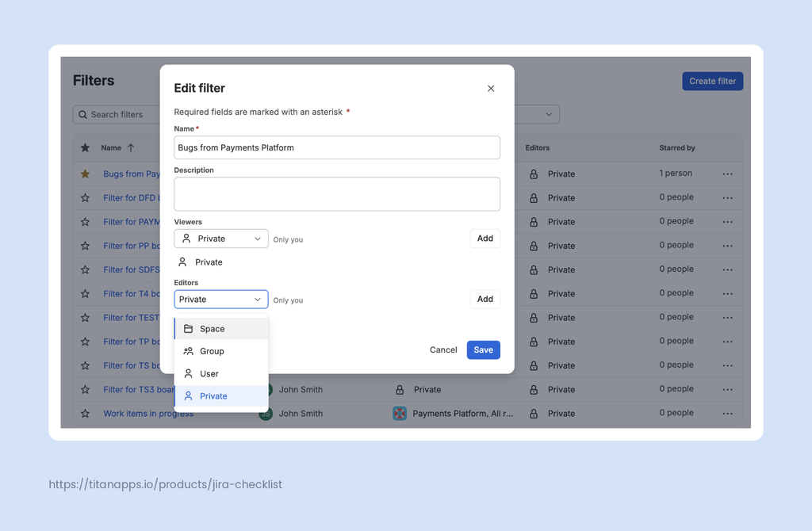
Task: Star the Filter for TEST row
Action: [85, 317]
